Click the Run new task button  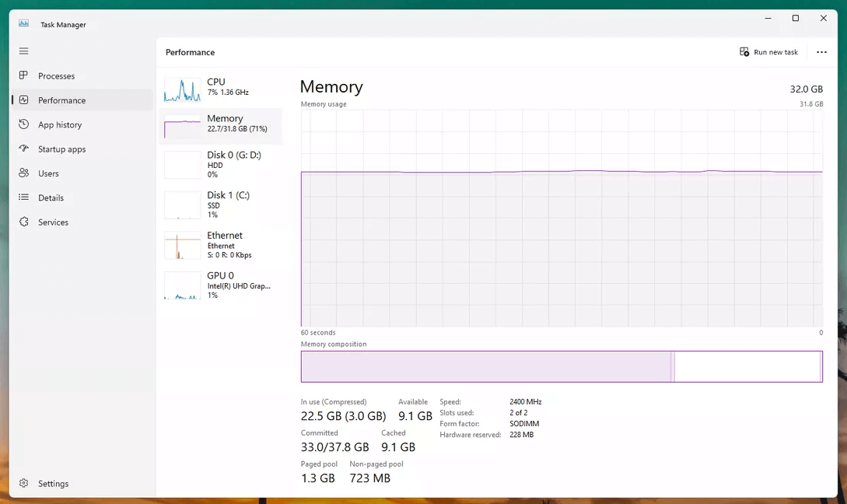click(x=768, y=52)
